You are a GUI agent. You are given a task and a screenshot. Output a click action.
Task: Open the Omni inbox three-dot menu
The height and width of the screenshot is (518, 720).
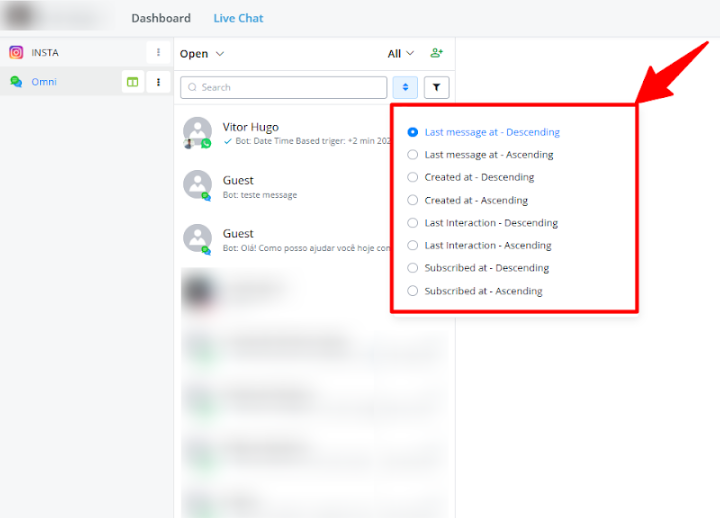point(158,82)
